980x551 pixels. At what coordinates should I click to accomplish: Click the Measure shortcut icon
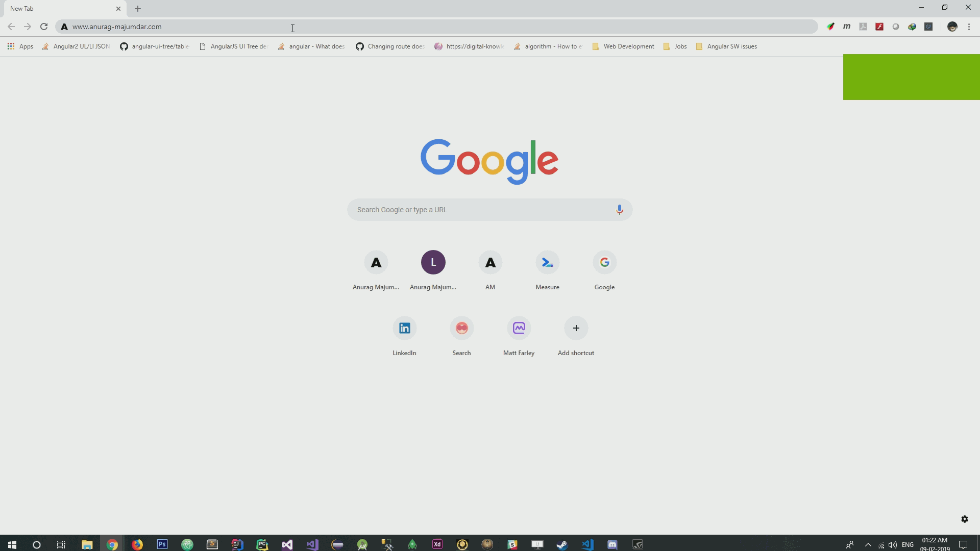pyautogui.click(x=547, y=262)
